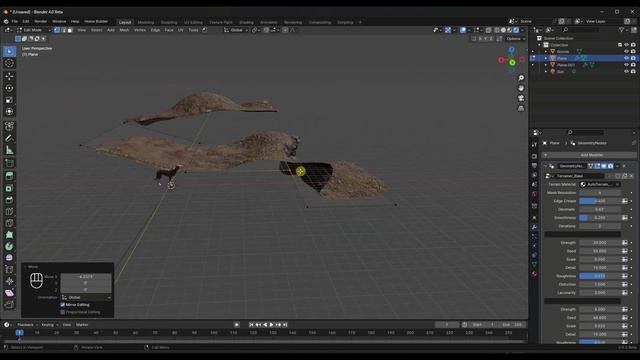The width and height of the screenshot is (640, 360).
Task: Click the Add Modifier button
Action: [589, 155]
